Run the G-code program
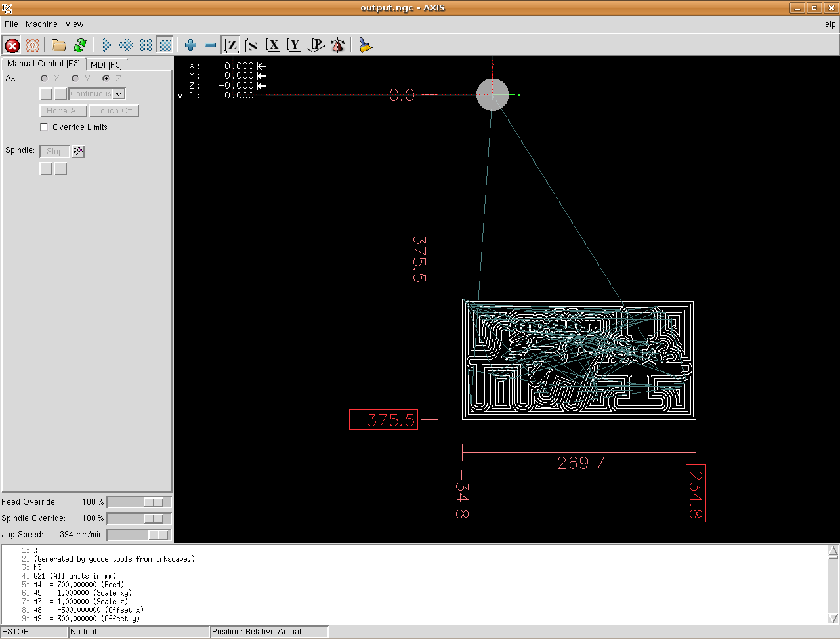840x639 pixels. tap(106, 45)
